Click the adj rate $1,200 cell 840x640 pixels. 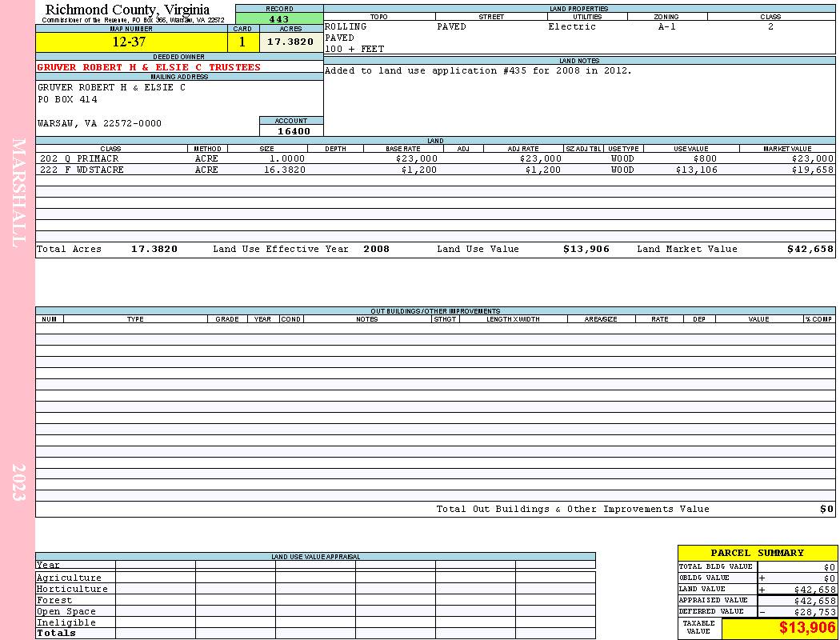pos(542,170)
